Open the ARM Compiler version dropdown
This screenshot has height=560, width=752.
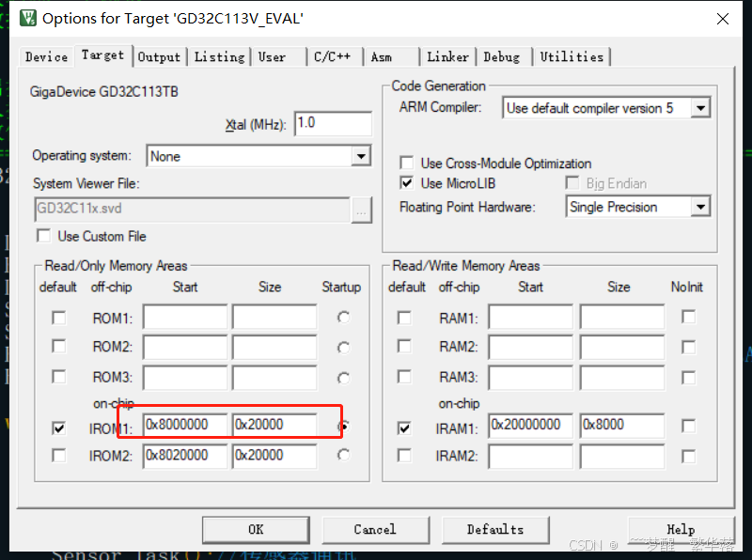pos(606,108)
